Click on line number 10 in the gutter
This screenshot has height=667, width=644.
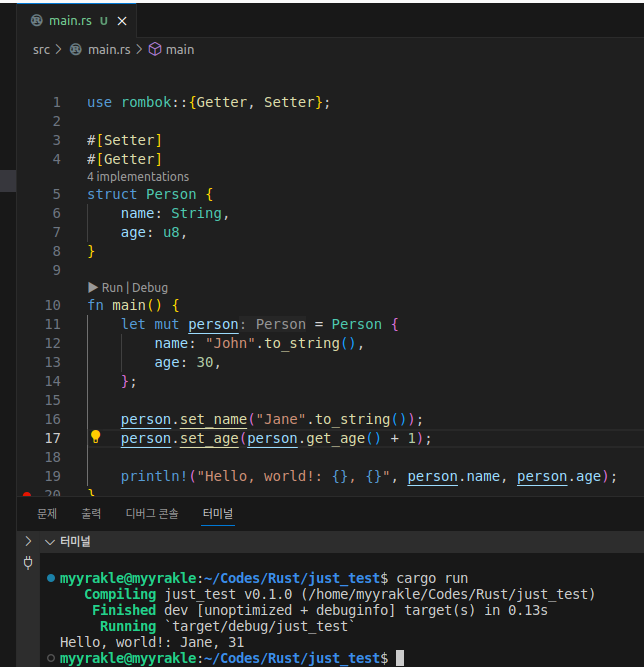53,305
